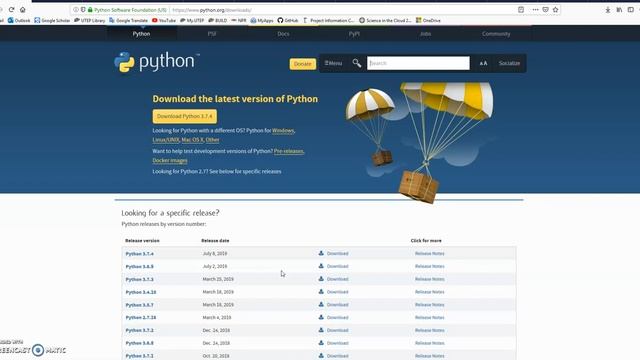This screenshot has width=640, height=360.
Task: Show site security info via green padlock
Action: click(90, 9)
